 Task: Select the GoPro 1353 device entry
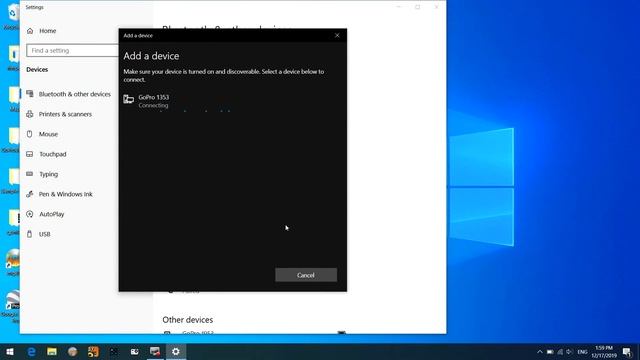point(233,101)
